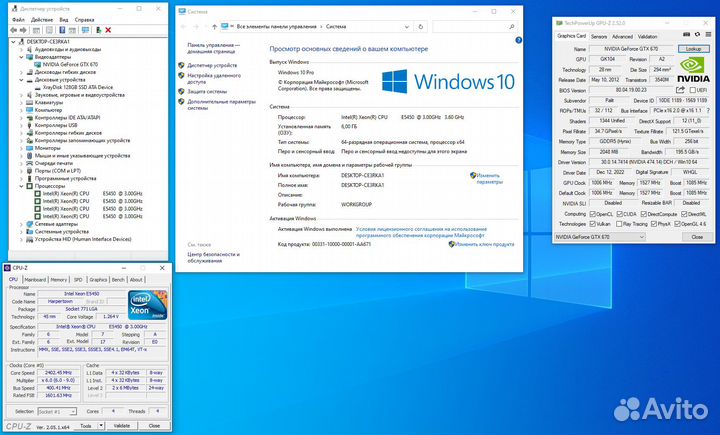Switch to Mainboard tab in CPU-Z
Viewport: 720px width, 435px height.
(35, 280)
